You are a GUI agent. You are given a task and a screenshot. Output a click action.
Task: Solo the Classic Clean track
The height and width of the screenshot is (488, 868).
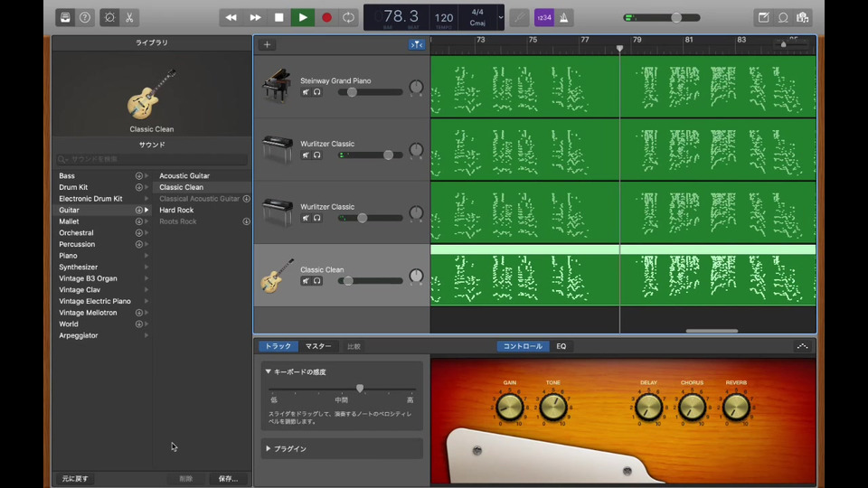point(317,281)
